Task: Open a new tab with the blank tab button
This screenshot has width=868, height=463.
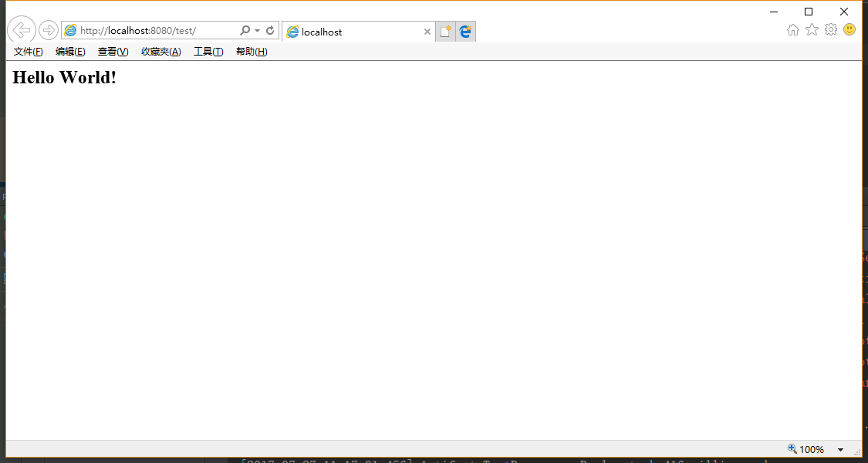Action: click(445, 32)
